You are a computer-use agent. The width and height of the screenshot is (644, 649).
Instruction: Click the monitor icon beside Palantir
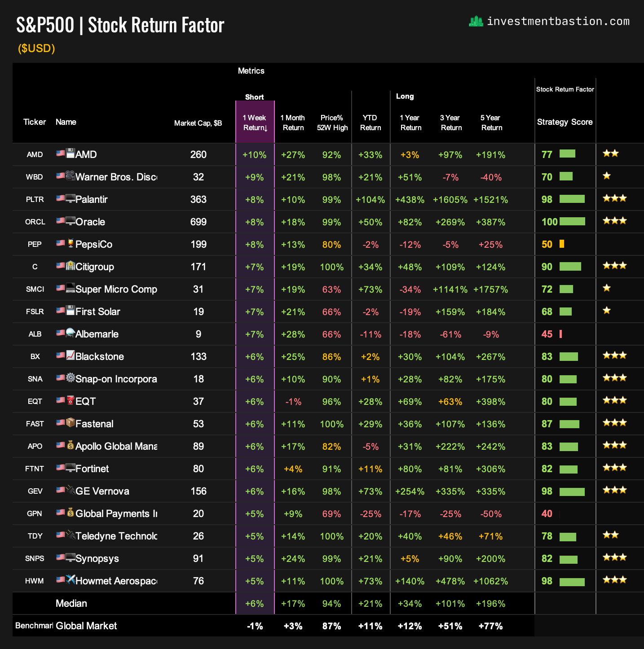pyautogui.click(x=70, y=198)
